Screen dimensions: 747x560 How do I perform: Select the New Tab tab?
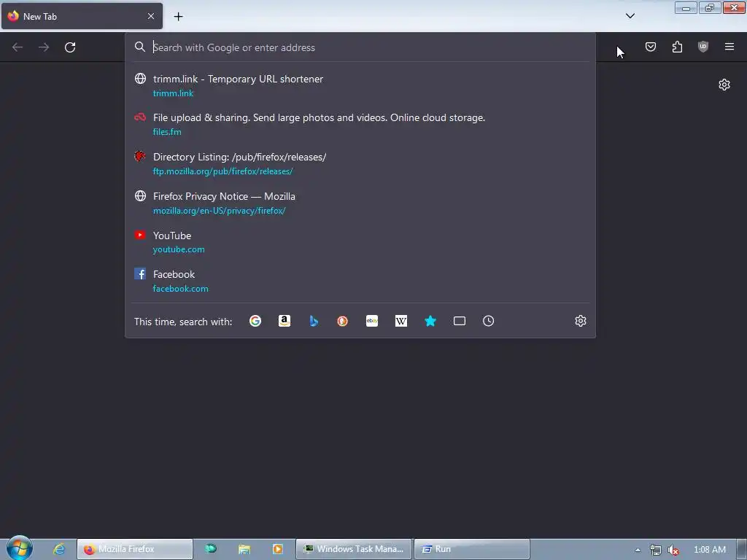[82, 16]
